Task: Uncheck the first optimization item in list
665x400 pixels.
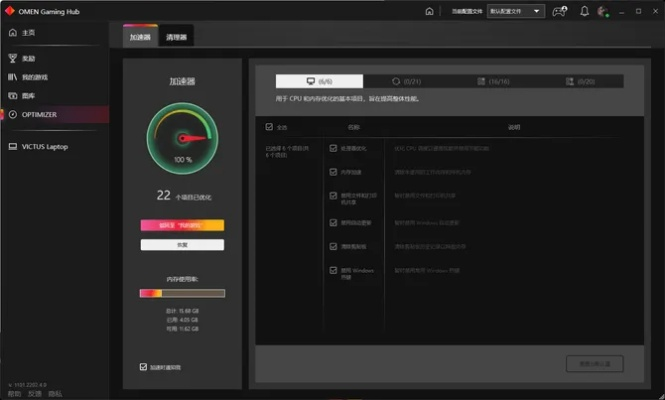Action: [x=333, y=149]
